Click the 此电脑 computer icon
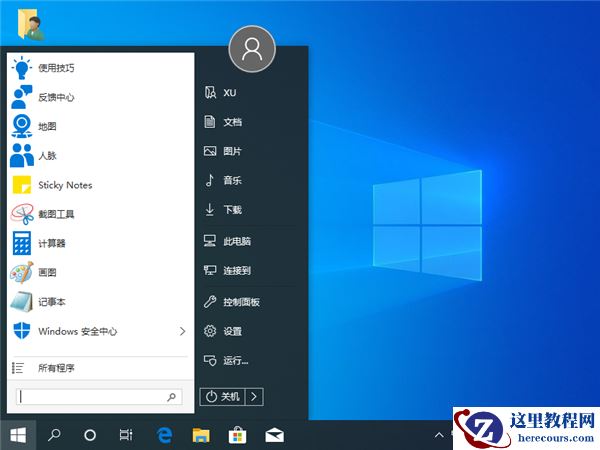The width and height of the screenshot is (600, 450). [x=210, y=241]
